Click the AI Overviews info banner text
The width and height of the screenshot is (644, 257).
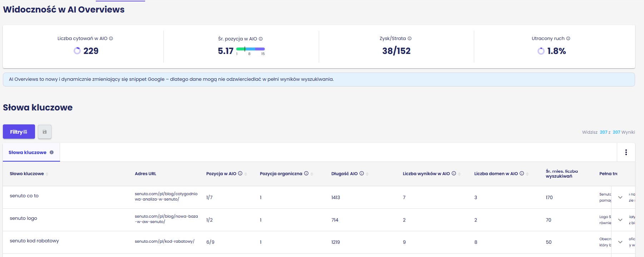tap(171, 79)
